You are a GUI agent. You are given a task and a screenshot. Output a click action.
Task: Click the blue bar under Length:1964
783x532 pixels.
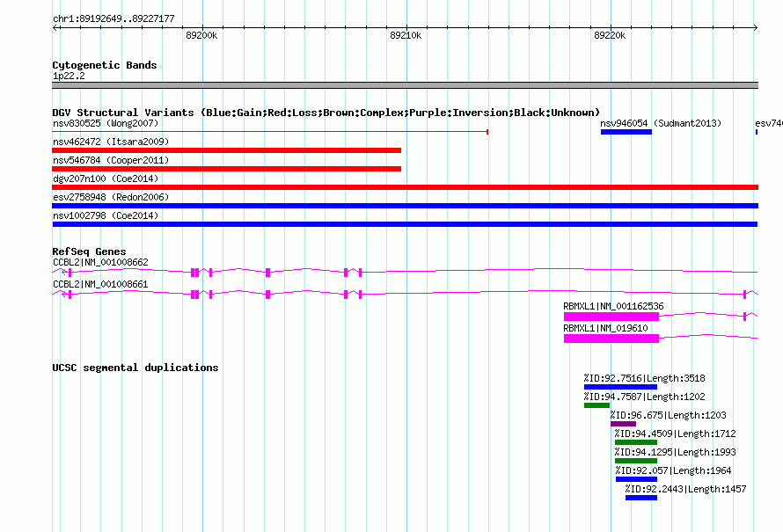pos(636,479)
